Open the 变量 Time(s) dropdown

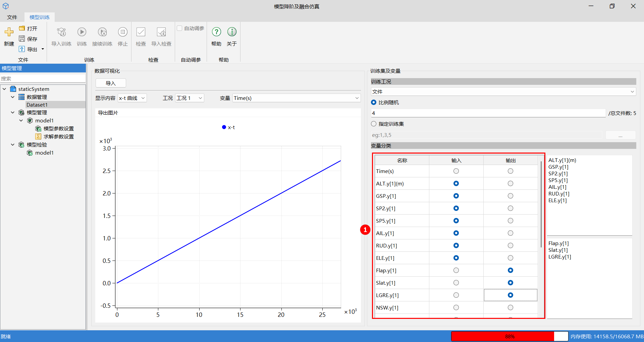point(297,98)
